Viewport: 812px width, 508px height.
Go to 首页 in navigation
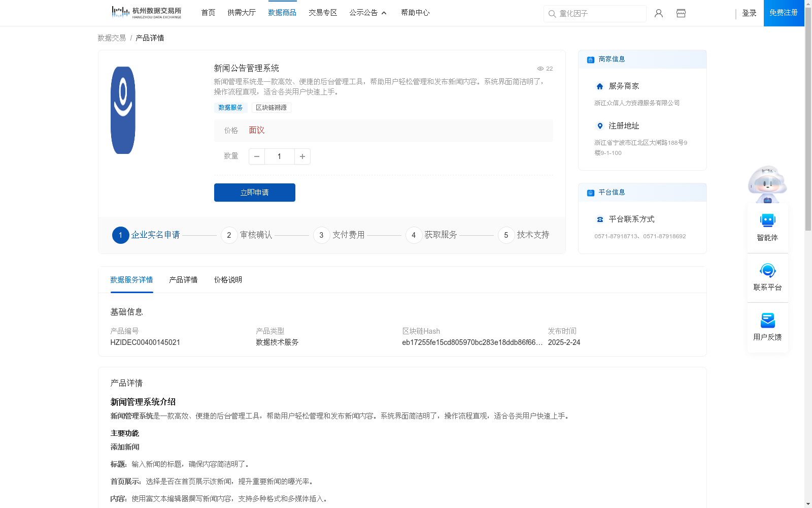tap(208, 13)
